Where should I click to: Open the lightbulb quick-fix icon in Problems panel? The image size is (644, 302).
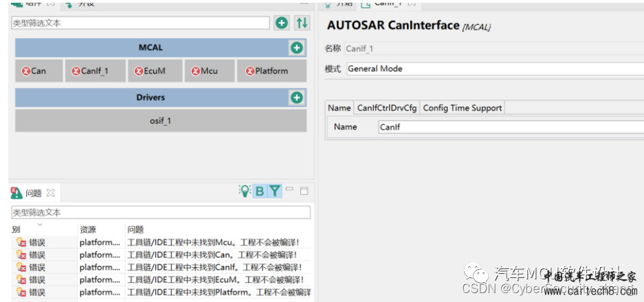245,191
